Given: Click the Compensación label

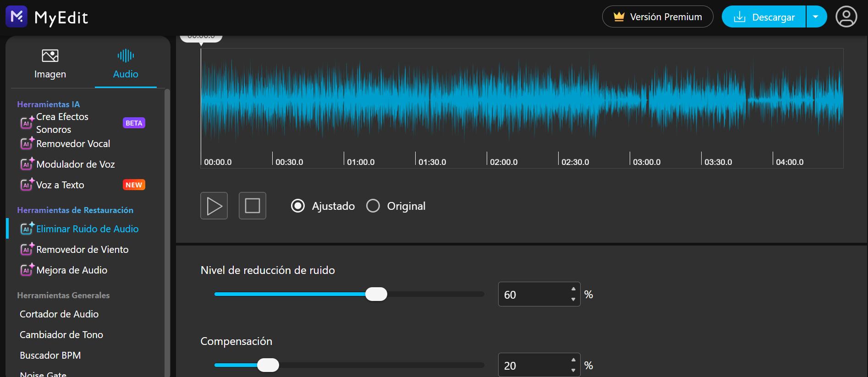Looking at the screenshot, I should tap(236, 341).
